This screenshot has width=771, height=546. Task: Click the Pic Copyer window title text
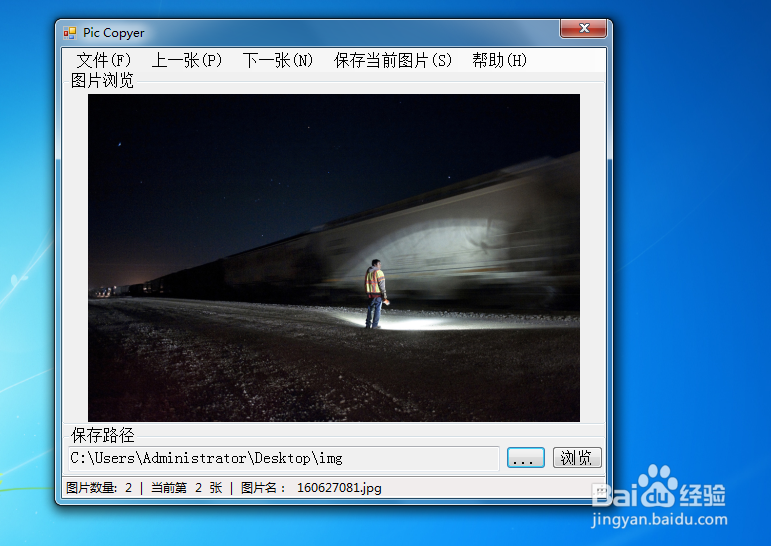click(114, 33)
